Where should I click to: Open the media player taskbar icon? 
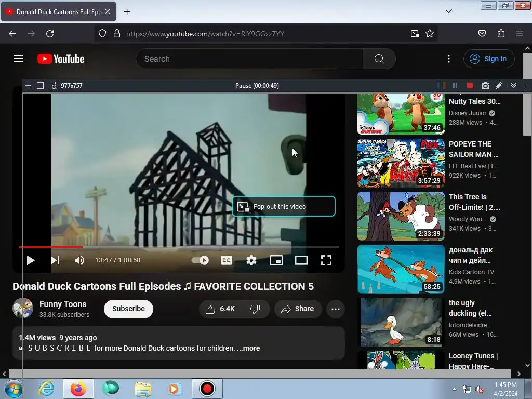tap(174, 389)
